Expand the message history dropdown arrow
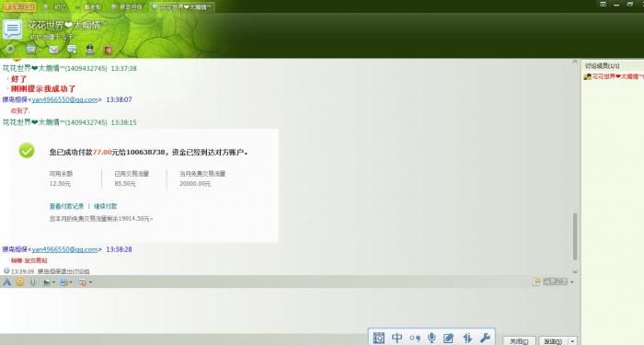 click(571, 282)
